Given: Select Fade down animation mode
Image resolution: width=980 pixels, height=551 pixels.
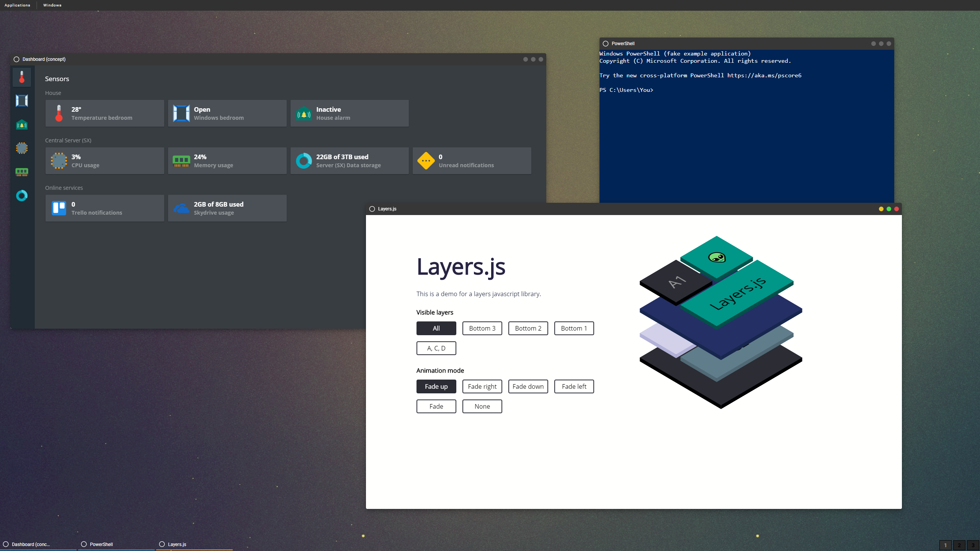Looking at the screenshot, I should (528, 386).
